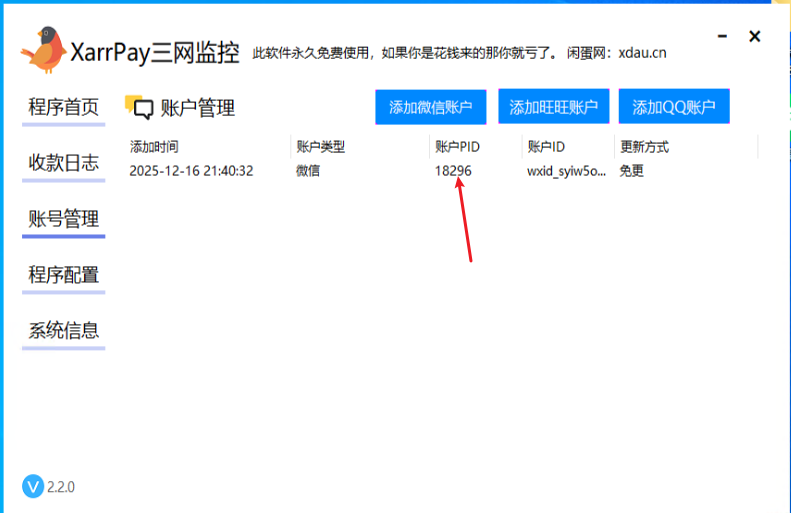Sort by the 添加时间 column header
The width and height of the screenshot is (791, 513).
point(155,147)
